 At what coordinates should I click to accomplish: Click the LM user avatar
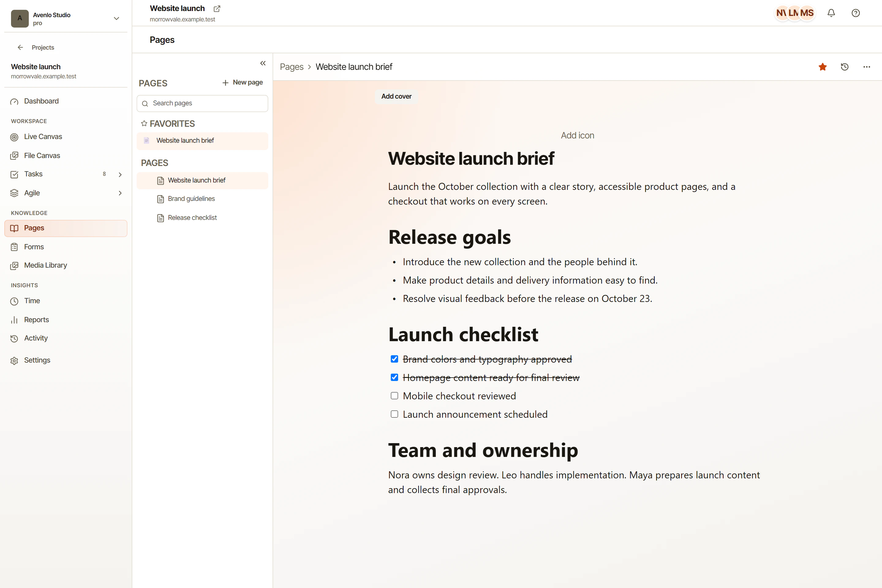(793, 13)
